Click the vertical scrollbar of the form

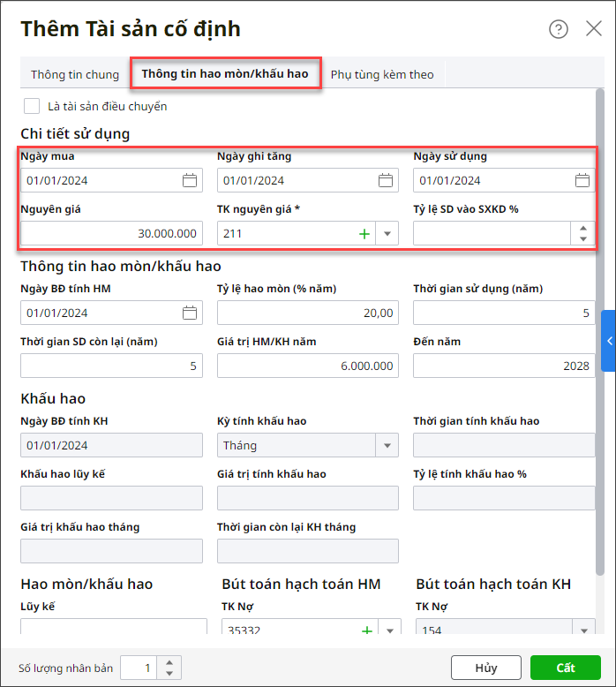tap(600, 332)
